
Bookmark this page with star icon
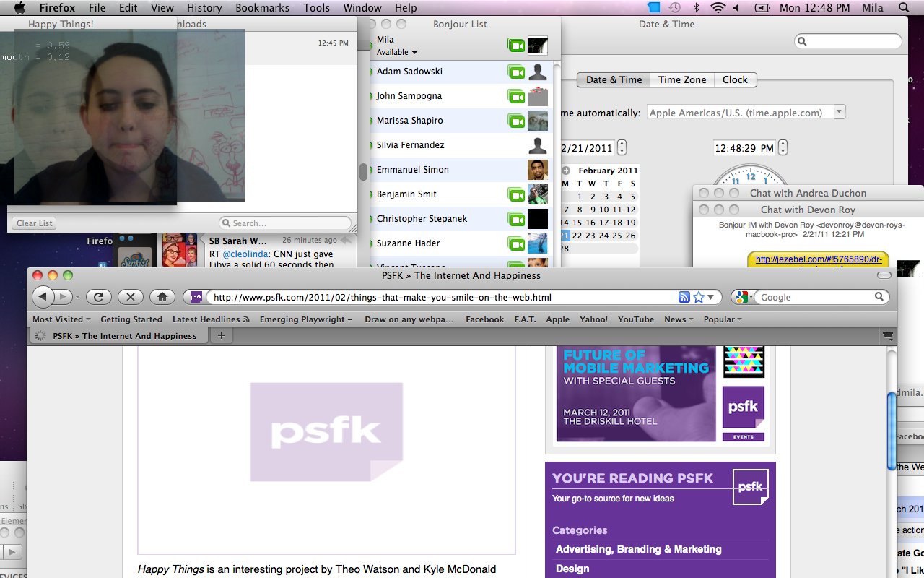pos(699,297)
